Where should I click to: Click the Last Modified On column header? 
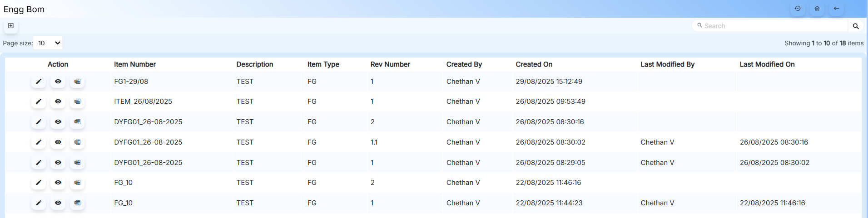point(767,64)
